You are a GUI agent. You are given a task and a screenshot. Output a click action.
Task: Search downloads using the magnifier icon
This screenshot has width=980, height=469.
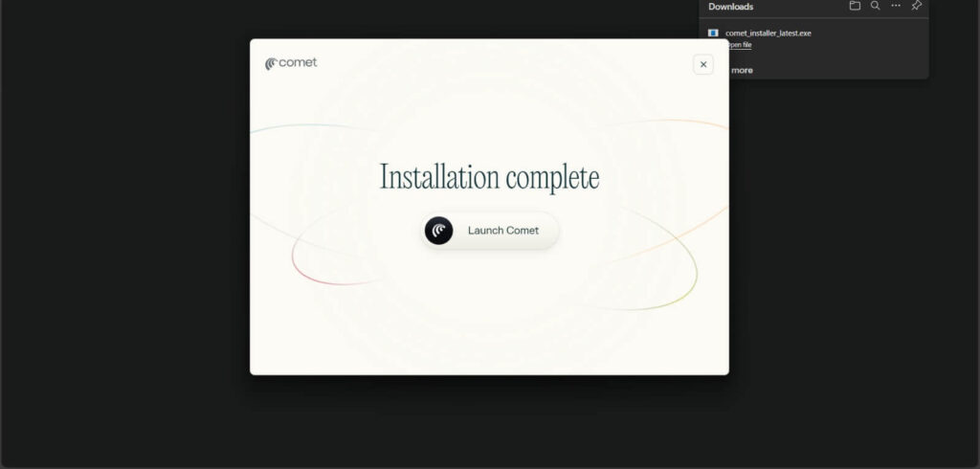click(875, 6)
